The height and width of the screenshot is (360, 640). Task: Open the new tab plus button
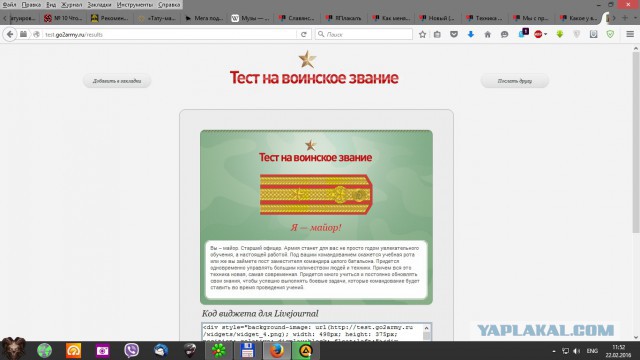[x=624, y=18]
